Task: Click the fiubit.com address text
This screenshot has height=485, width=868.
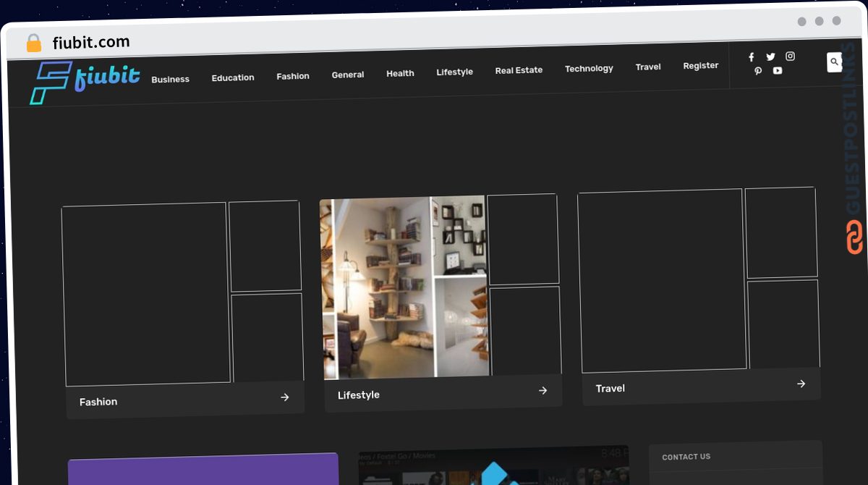Action: [91, 43]
